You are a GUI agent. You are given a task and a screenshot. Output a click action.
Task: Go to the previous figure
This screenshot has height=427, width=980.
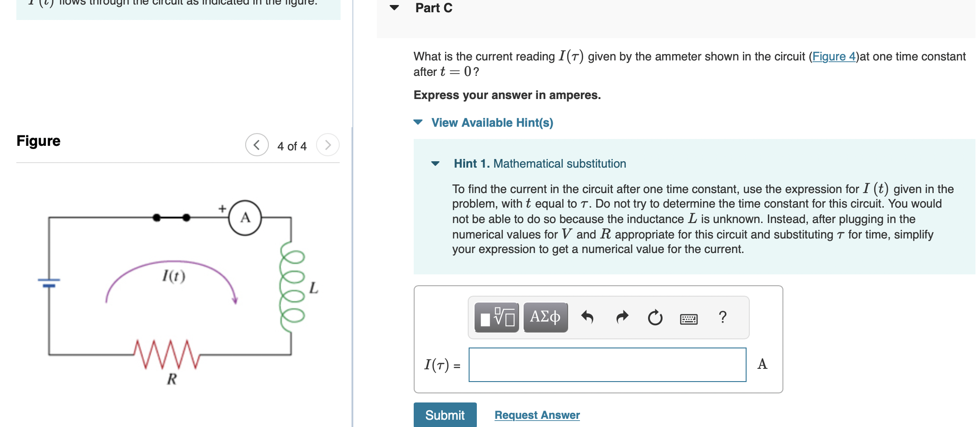[257, 145]
